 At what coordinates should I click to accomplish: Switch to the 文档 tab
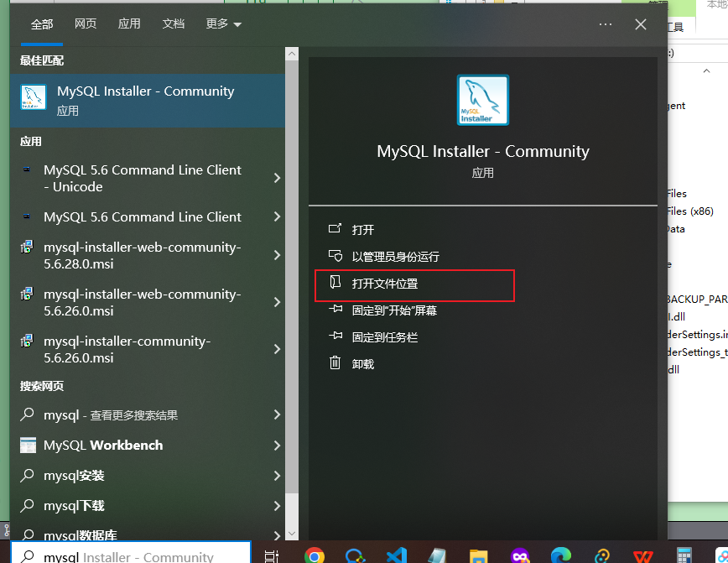point(173,23)
